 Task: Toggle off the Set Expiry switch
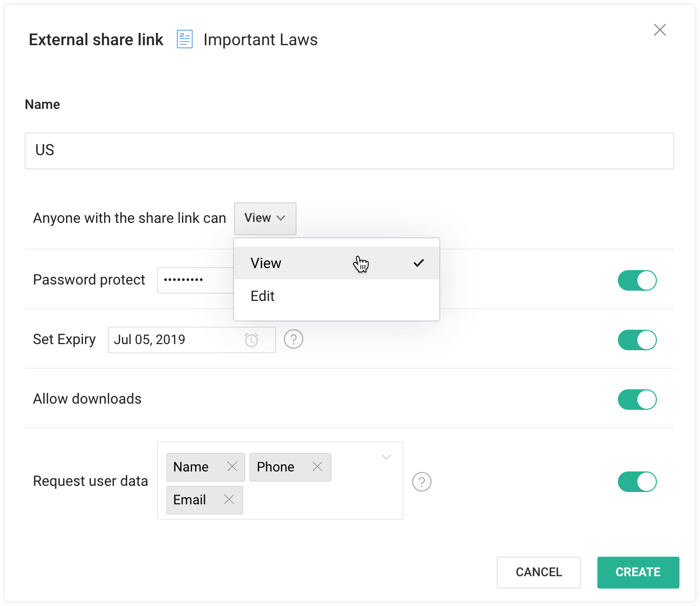[637, 339]
